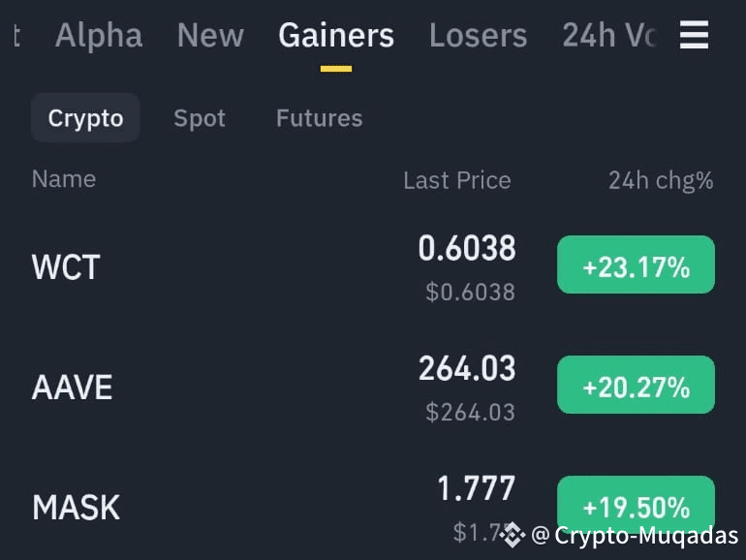Select the Futures filter
The image size is (746, 560).
click(320, 118)
